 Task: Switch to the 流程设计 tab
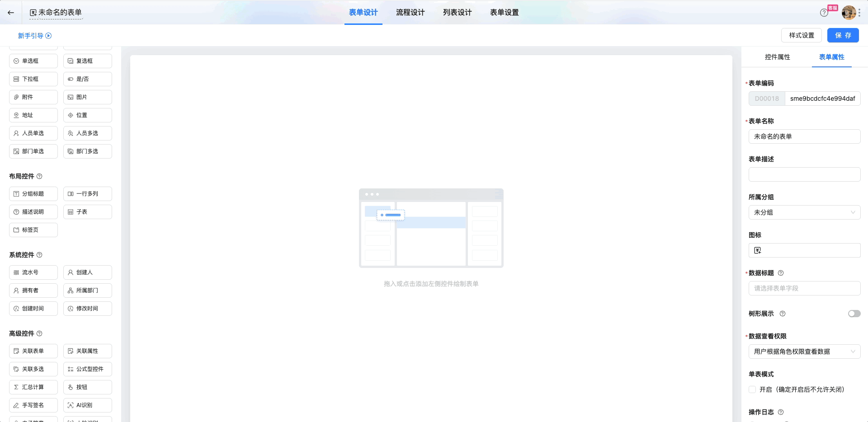410,13
